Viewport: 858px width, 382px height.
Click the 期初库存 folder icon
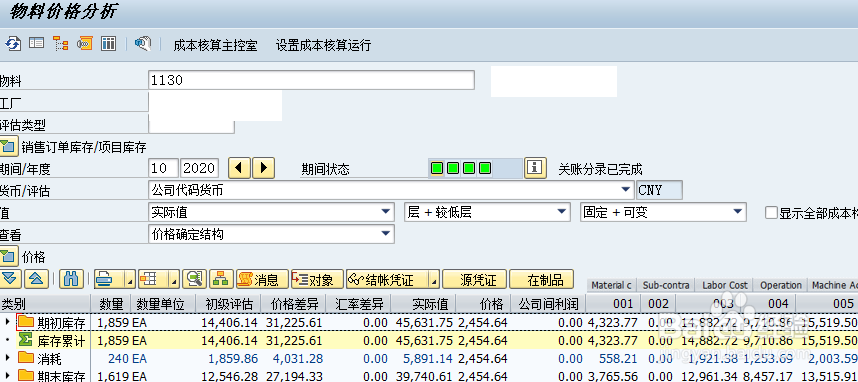point(26,322)
